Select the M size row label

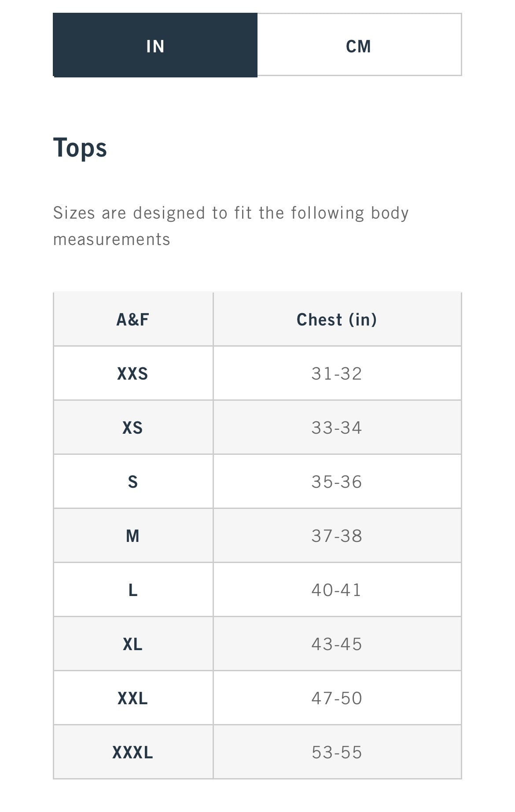click(x=133, y=536)
